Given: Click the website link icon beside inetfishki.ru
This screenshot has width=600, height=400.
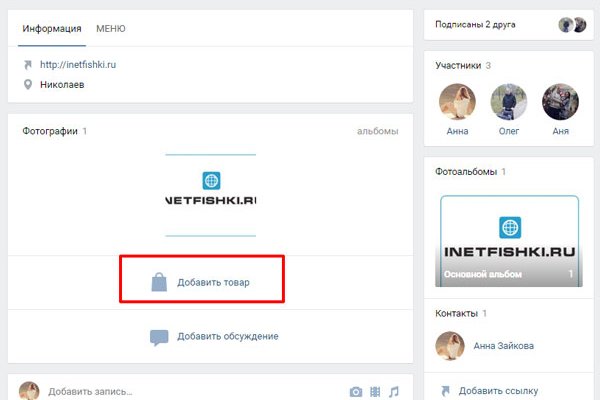Looking at the screenshot, I should [x=29, y=65].
